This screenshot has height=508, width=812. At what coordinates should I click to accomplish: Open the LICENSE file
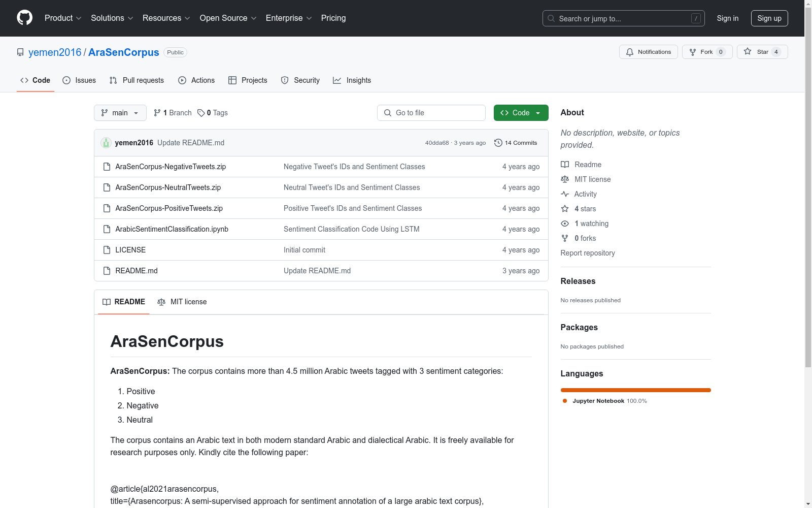130,250
